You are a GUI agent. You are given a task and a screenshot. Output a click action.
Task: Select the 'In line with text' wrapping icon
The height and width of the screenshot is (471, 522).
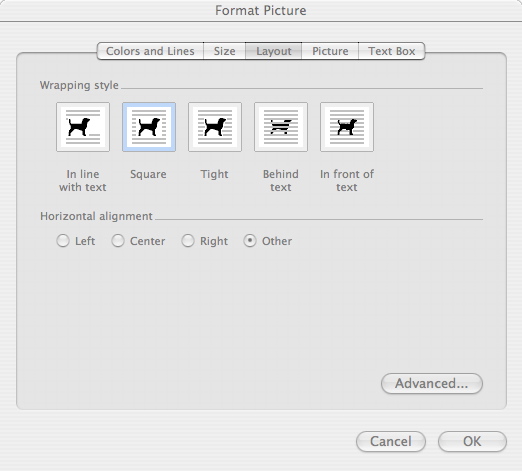[83, 127]
